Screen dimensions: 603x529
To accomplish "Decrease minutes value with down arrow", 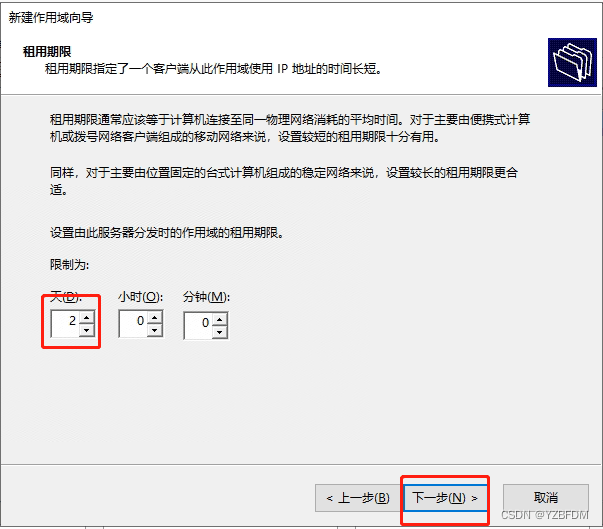I will [x=220, y=332].
